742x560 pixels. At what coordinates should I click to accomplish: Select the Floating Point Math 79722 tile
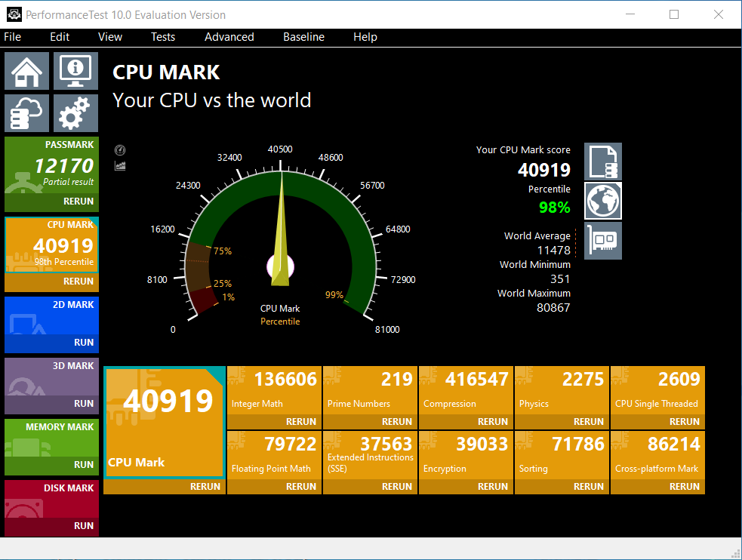tap(275, 456)
